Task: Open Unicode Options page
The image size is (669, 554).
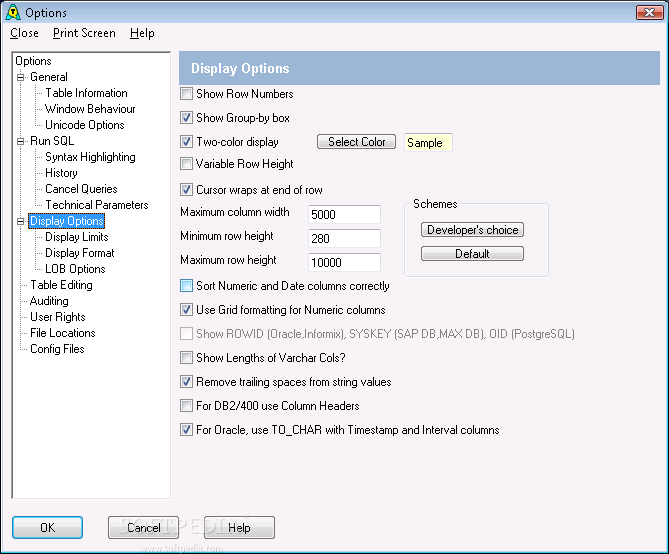Action: tap(84, 125)
